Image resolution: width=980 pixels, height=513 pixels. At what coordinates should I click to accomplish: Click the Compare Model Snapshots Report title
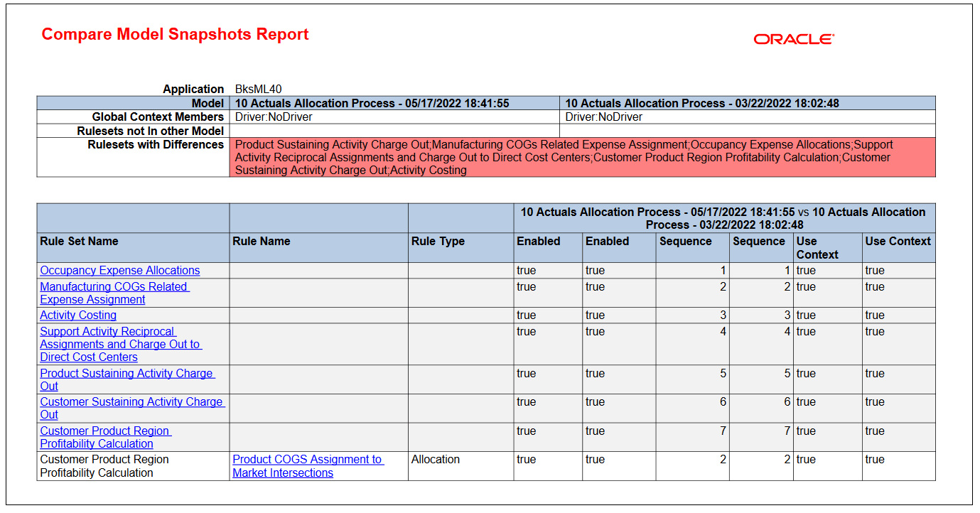[x=176, y=34]
